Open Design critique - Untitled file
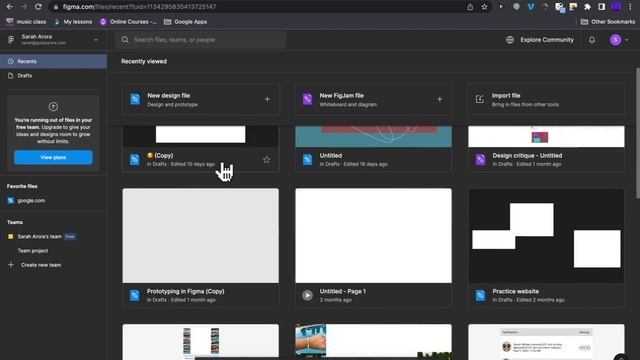 click(x=546, y=149)
